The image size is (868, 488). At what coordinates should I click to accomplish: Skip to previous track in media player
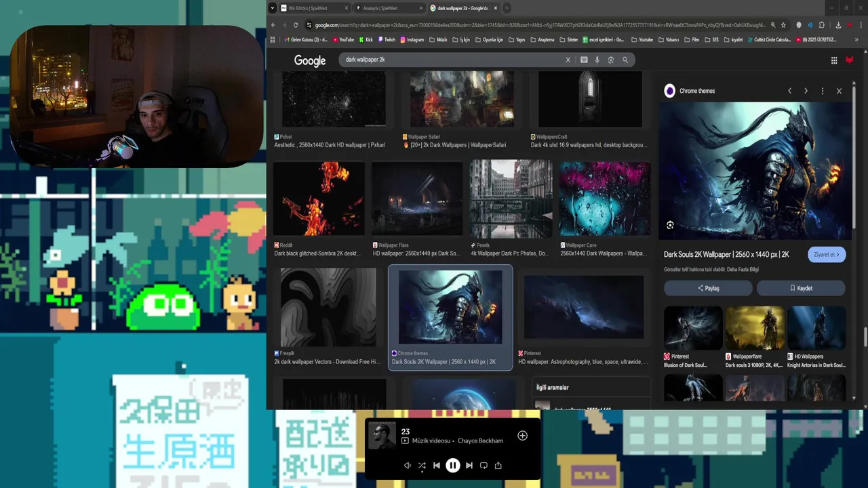(x=437, y=466)
